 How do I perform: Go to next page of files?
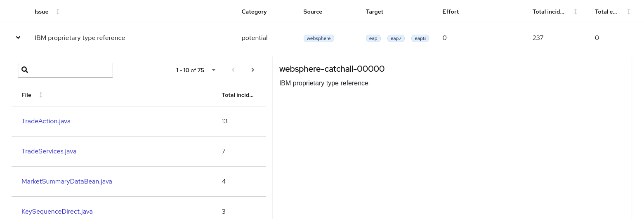coord(253,70)
